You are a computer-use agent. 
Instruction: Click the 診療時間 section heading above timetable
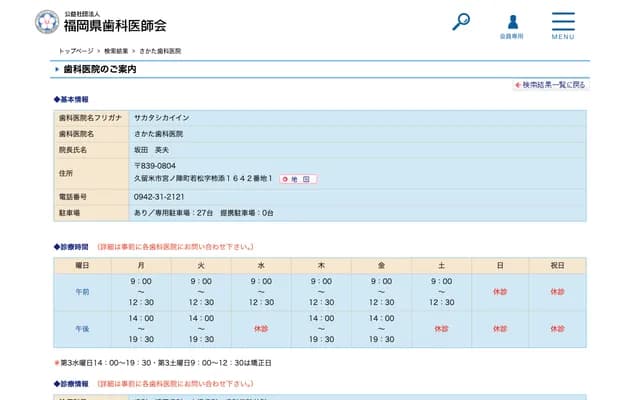click(71, 247)
